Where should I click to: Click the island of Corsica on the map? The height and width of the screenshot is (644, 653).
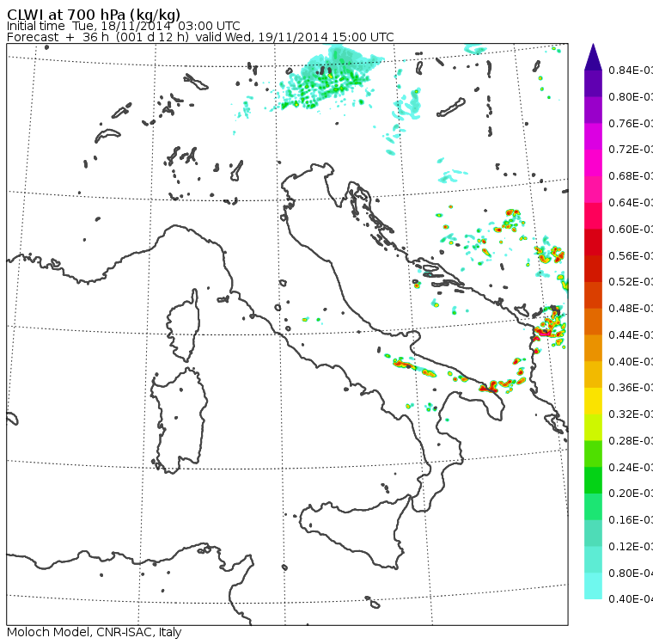pos(184,325)
